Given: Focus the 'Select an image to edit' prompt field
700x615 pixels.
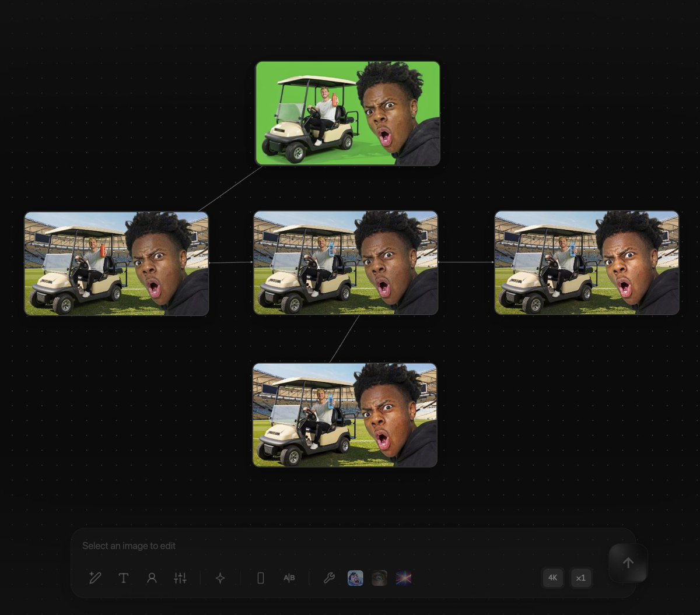Looking at the screenshot, I should (338, 546).
